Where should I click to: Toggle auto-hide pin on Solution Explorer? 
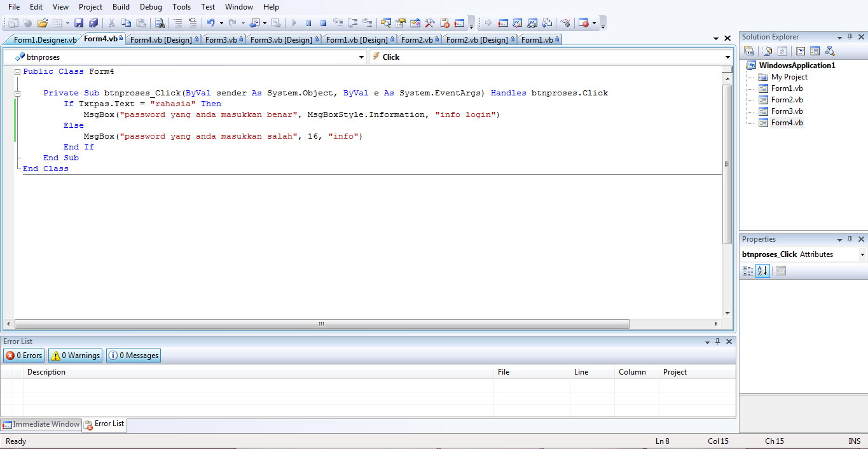click(850, 36)
